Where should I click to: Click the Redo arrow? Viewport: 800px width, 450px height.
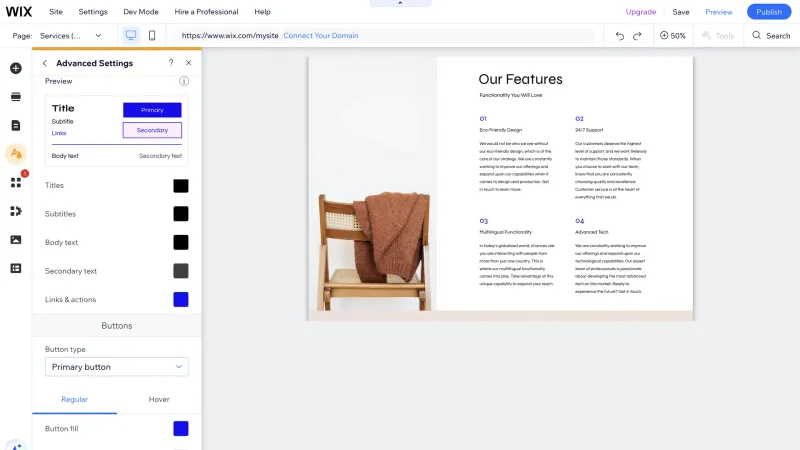tap(637, 36)
